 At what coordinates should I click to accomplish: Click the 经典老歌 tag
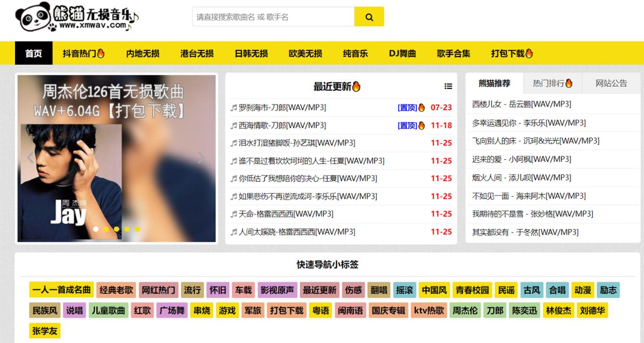point(116,290)
